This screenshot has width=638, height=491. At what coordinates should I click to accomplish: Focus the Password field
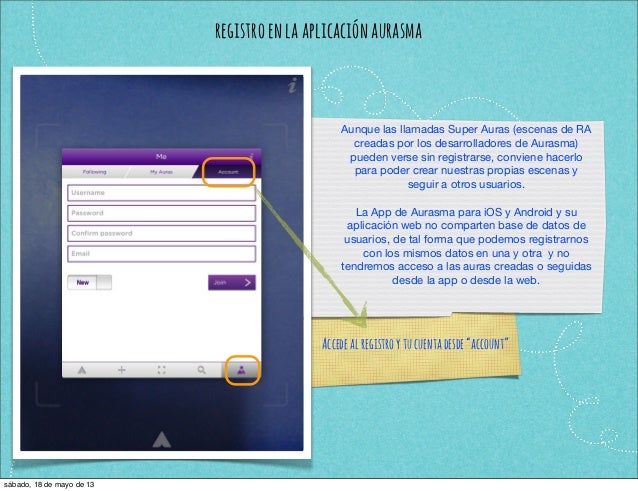tap(162, 213)
